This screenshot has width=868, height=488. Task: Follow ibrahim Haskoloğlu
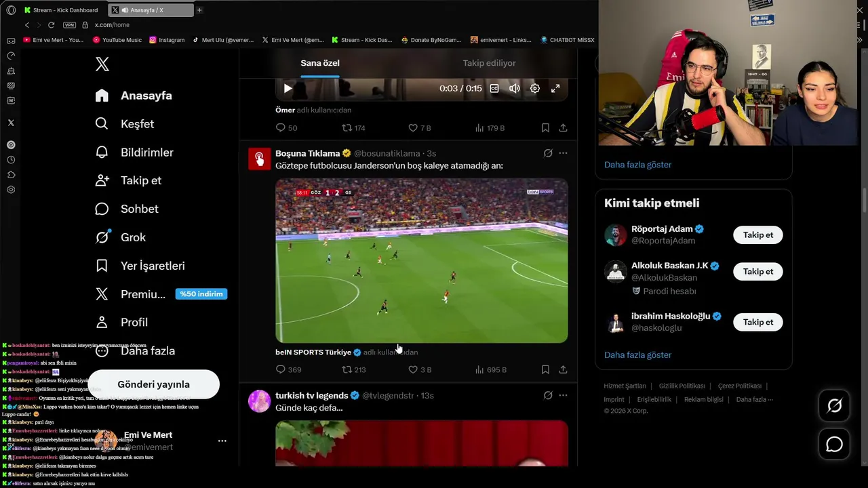coord(757,322)
